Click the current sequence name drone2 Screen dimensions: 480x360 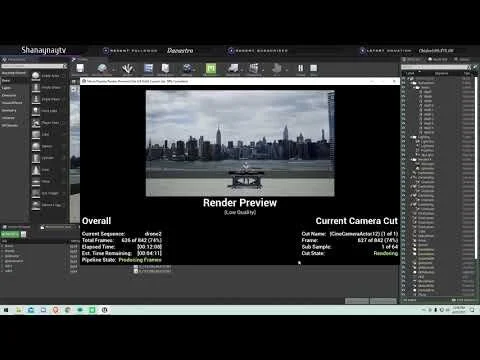point(153,234)
